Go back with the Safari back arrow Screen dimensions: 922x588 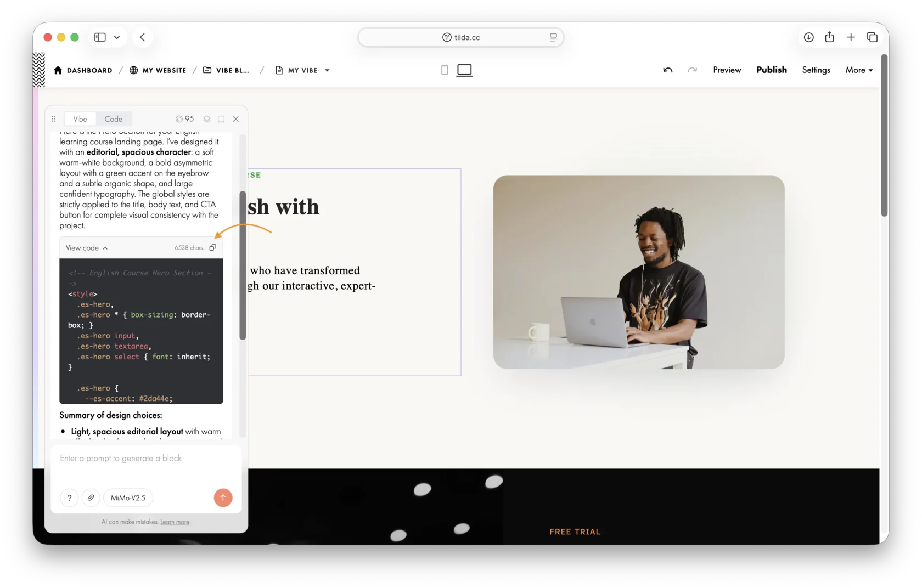[143, 37]
